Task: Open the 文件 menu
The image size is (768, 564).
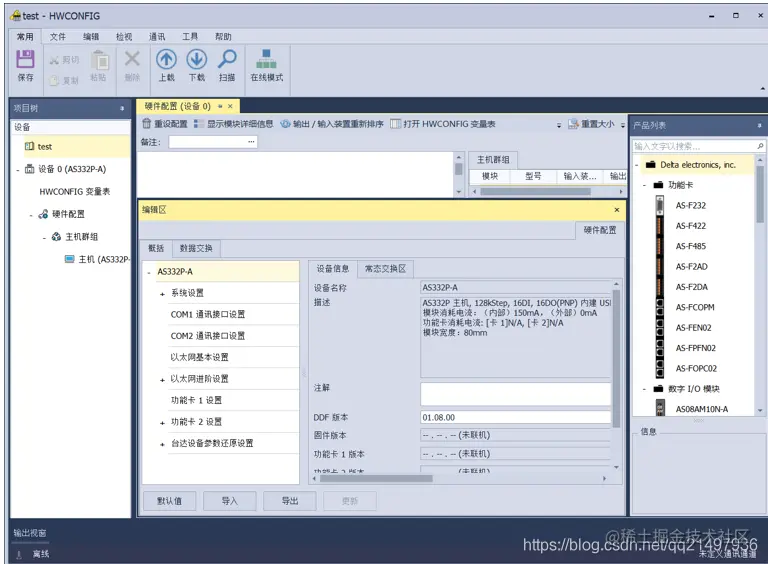Action: 57,37
